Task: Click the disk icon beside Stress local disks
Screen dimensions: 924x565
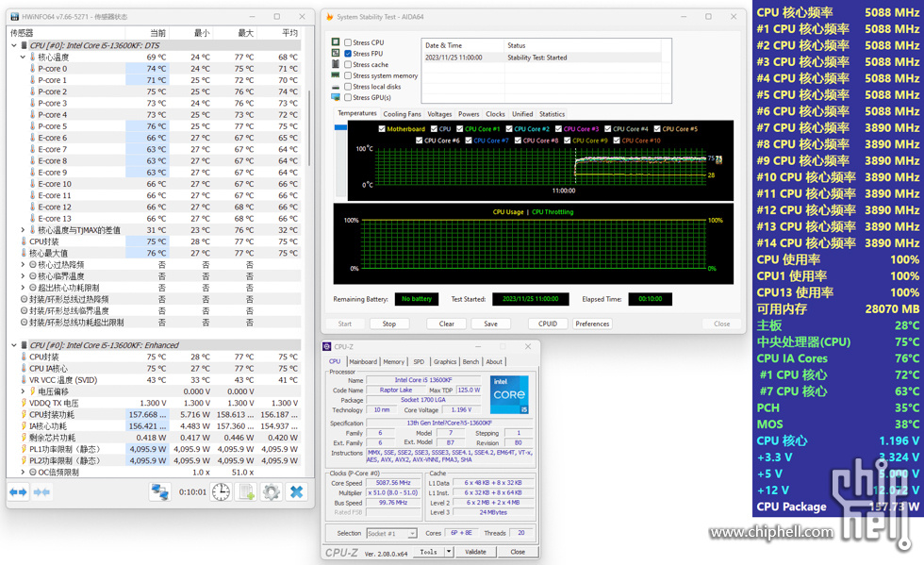Action: [x=336, y=87]
